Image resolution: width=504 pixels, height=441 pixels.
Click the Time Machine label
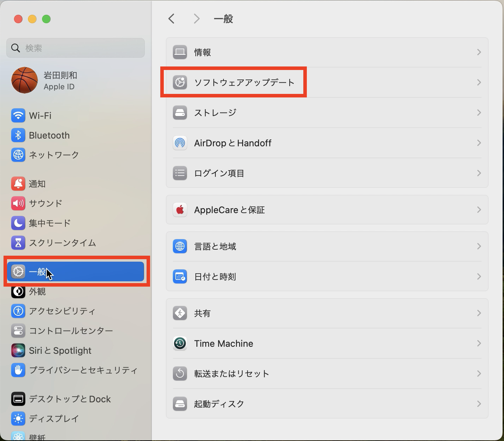(x=224, y=344)
